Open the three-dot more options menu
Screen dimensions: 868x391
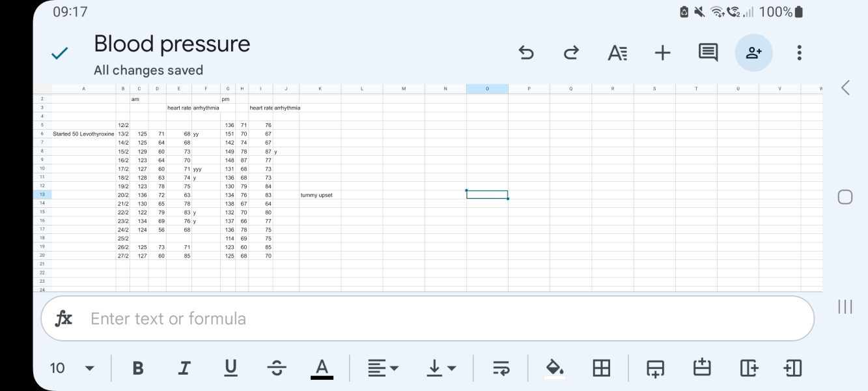tap(800, 53)
